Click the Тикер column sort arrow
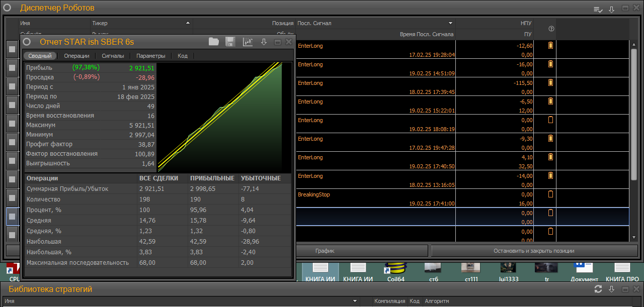The width and height of the screenshot is (644, 307). tap(188, 23)
